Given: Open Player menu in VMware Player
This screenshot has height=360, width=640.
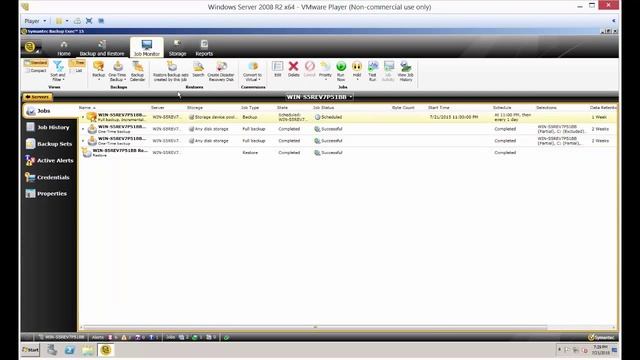Looking at the screenshot, I should 35,21.
